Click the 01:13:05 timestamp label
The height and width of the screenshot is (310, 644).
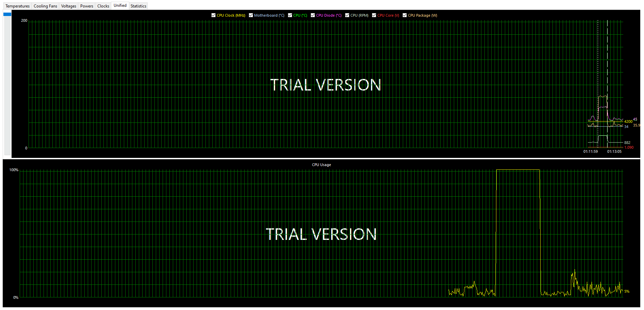[614, 152]
